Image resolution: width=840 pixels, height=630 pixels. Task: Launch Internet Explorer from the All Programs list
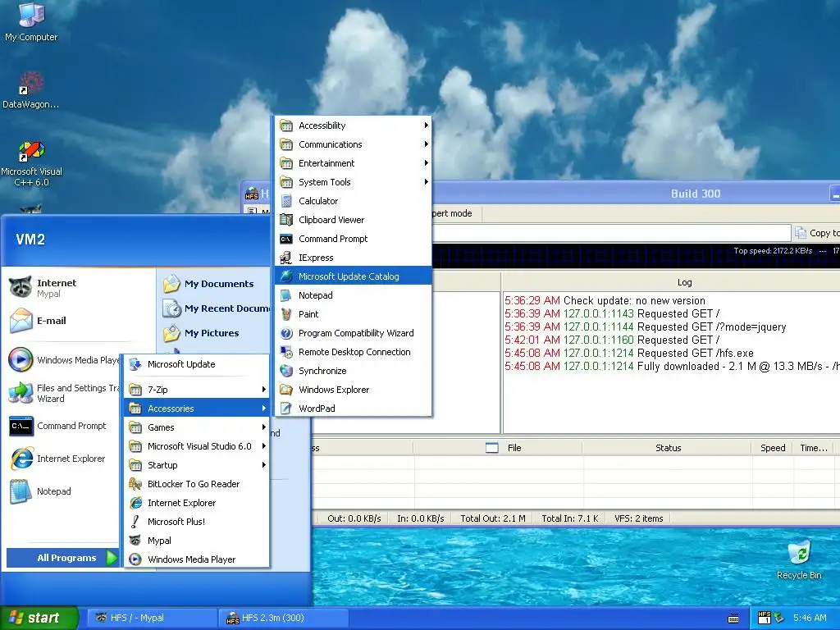(196, 503)
